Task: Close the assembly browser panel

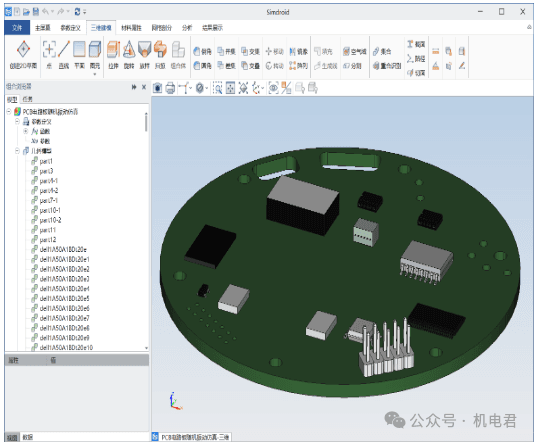Action: tap(144, 87)
